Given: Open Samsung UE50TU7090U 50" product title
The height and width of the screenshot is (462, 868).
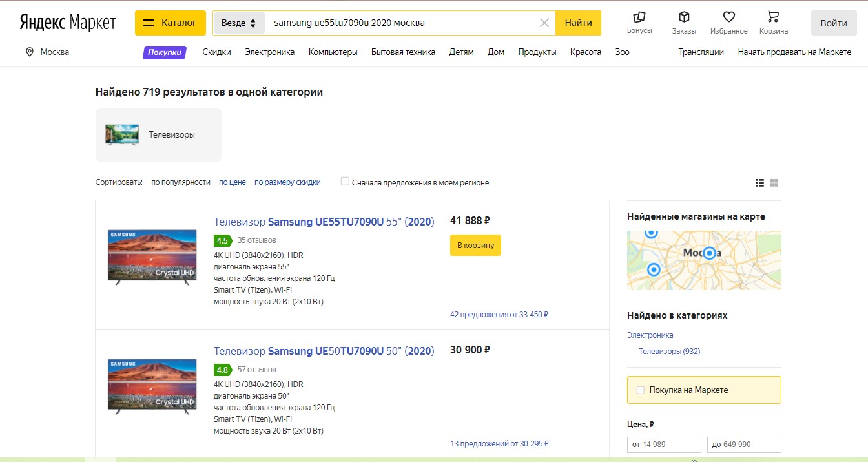Looking at the screenshot, I should 324,351.
